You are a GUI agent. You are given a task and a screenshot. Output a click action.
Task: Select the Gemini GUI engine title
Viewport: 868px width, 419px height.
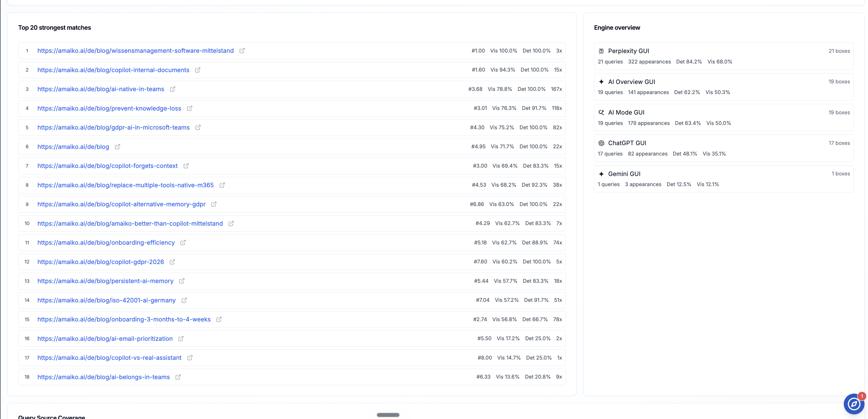pyautogui.click(x=624, y=174)
